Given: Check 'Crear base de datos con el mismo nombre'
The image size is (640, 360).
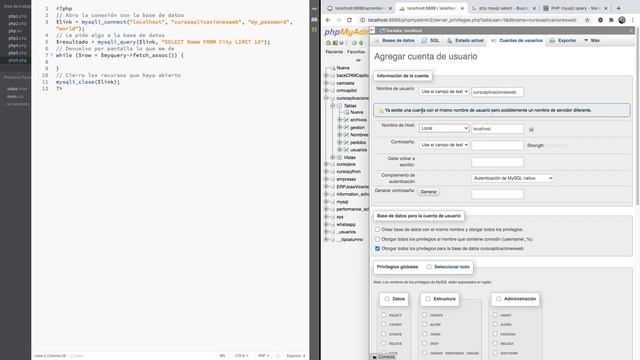Looking at the screenshot, I should 378,229.
